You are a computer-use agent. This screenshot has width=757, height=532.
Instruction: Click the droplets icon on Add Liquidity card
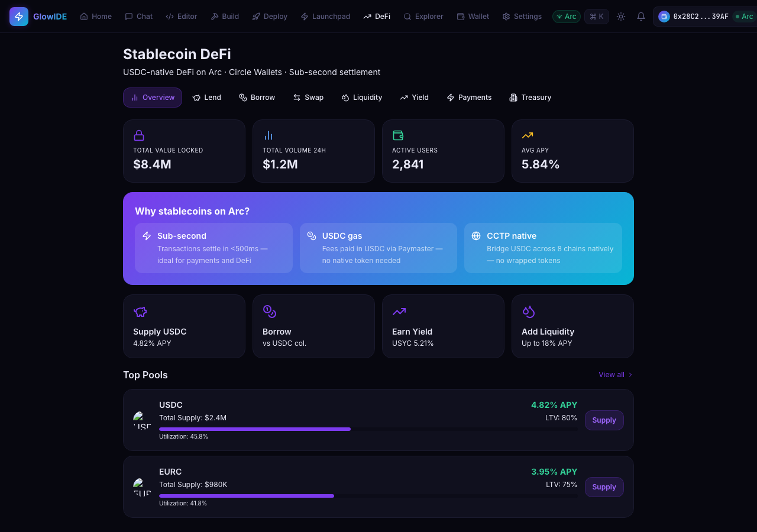click(529, 312)
